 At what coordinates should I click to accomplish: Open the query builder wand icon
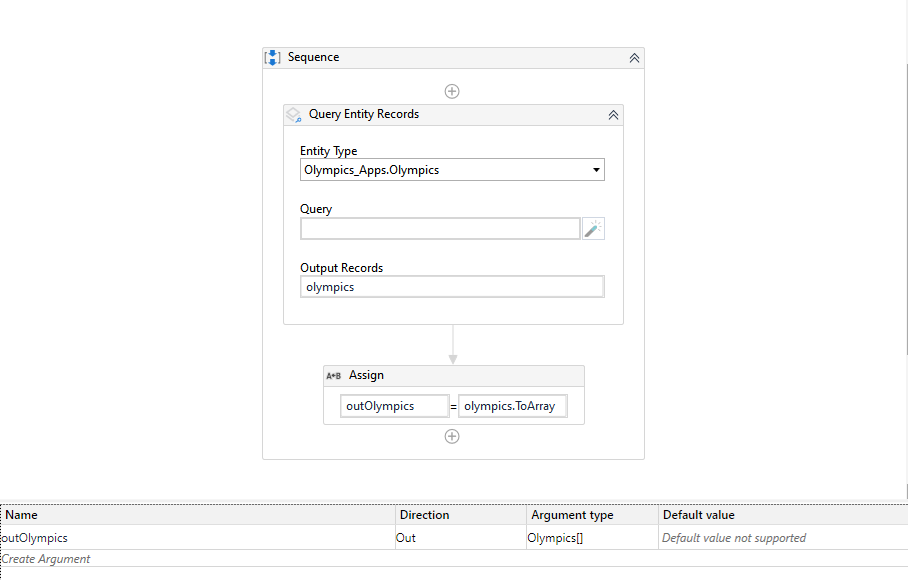coord(593,229)
